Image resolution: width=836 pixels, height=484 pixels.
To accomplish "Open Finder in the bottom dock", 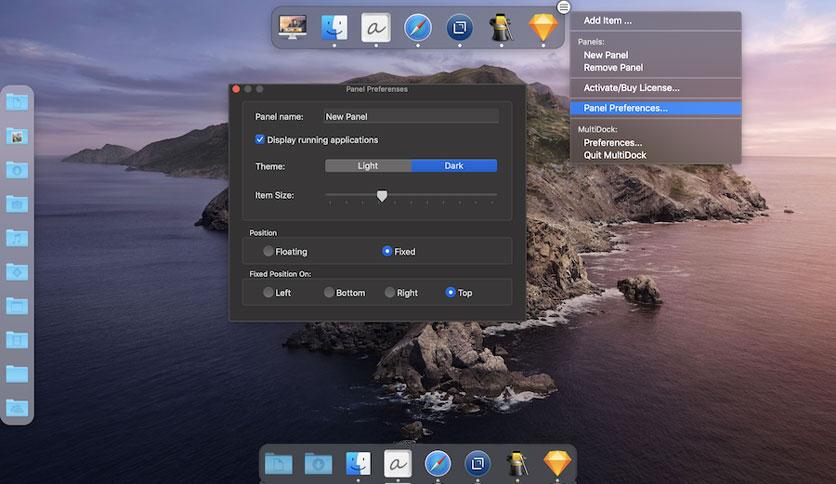I will [358, 464].
